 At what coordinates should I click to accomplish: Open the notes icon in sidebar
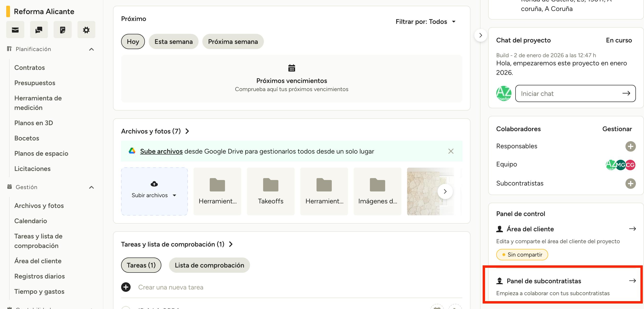tap(62, 30)
